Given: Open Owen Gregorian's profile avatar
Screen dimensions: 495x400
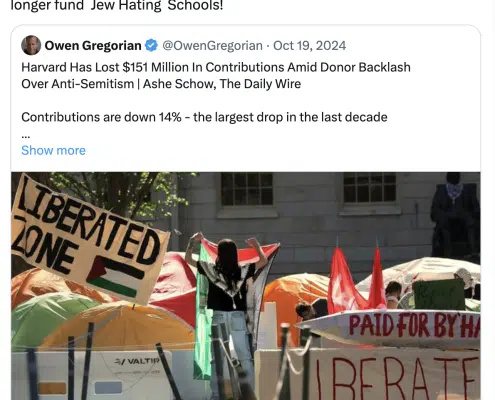Looking at the screenshot, I should [x=31, y=45].
